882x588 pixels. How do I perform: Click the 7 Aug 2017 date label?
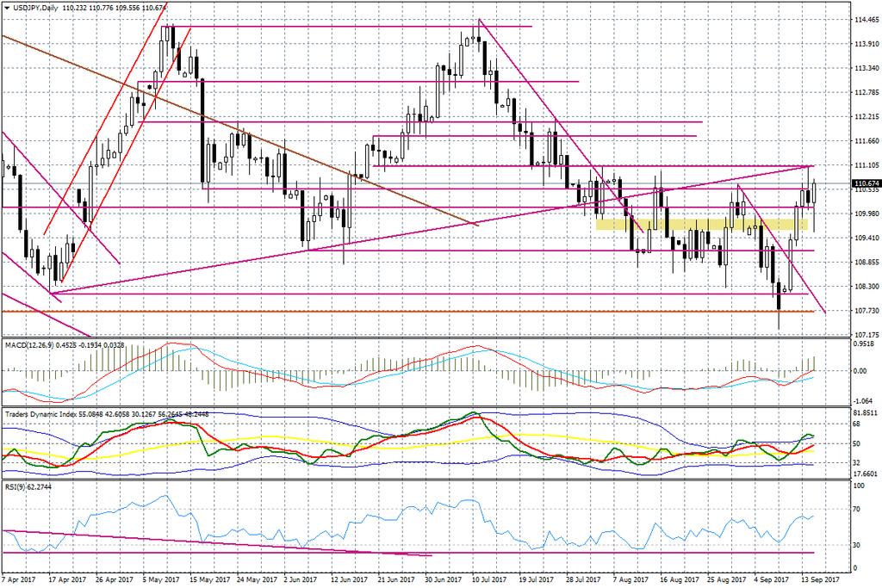[x=630, y=579]
